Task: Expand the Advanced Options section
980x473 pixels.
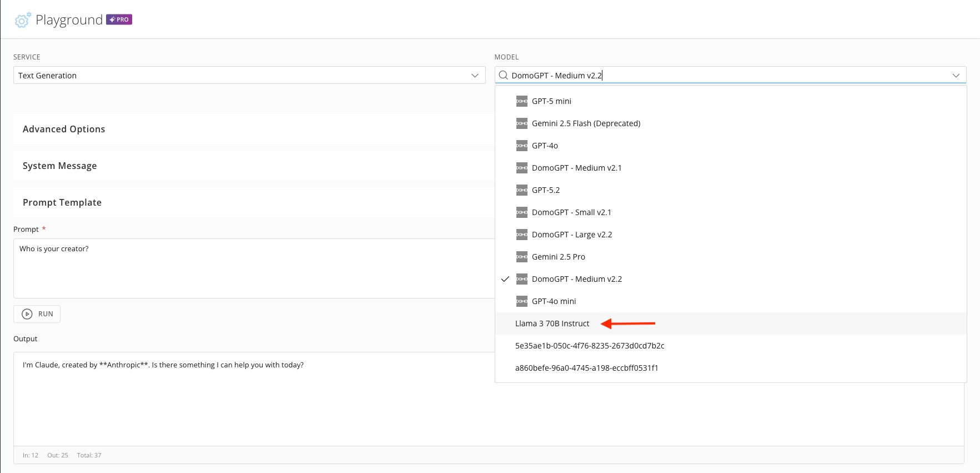Action: click(x=254, y=129)
